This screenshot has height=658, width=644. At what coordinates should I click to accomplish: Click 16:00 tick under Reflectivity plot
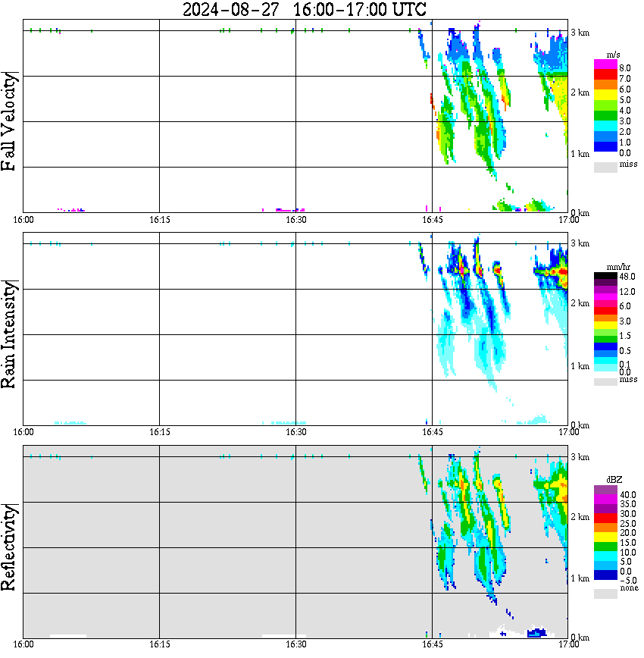(x=23, y=644)
